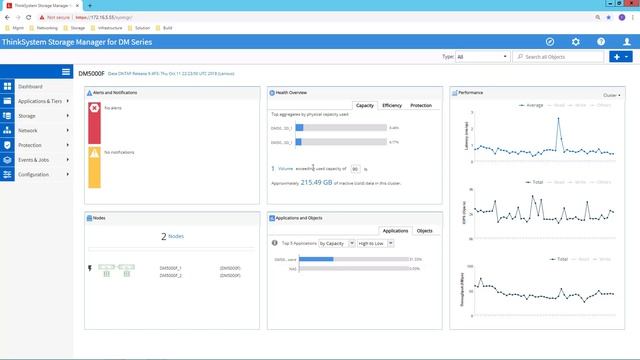The height and width of the screenshot is (360, 640).
Task: Expand the Applications & Tiers submenu arrow
Action: coord(68,101)
